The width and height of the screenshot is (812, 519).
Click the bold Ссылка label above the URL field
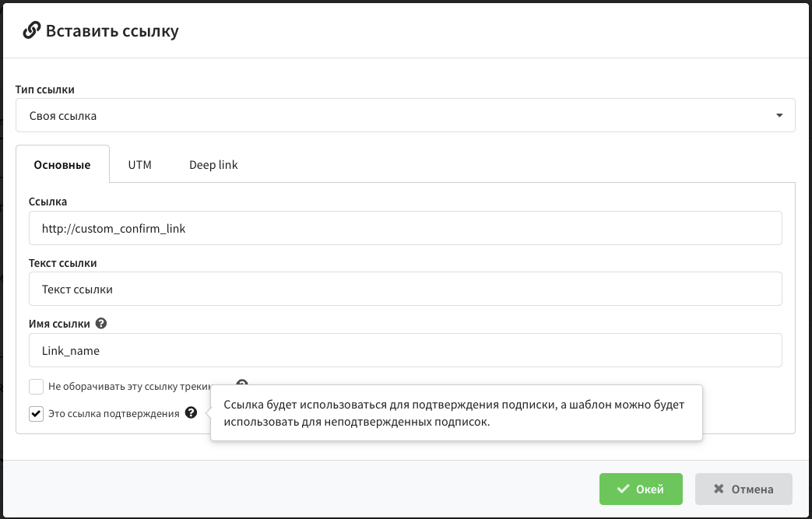47,202
